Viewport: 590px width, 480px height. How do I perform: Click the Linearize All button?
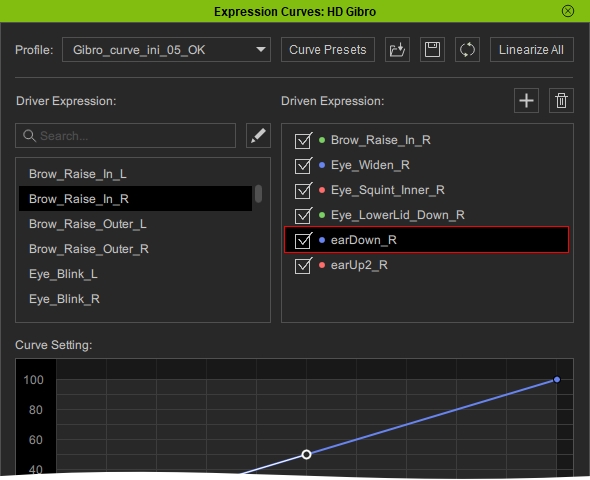point(532,50)
